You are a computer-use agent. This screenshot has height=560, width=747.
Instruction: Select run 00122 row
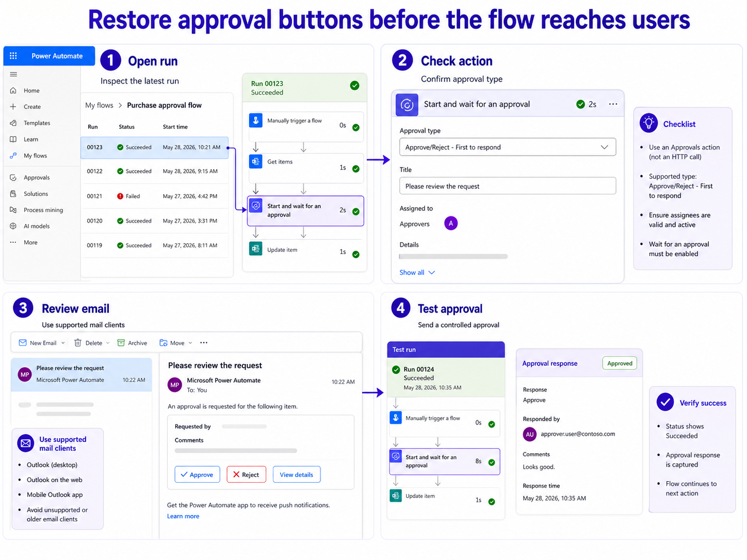click(x=154, y=171)
